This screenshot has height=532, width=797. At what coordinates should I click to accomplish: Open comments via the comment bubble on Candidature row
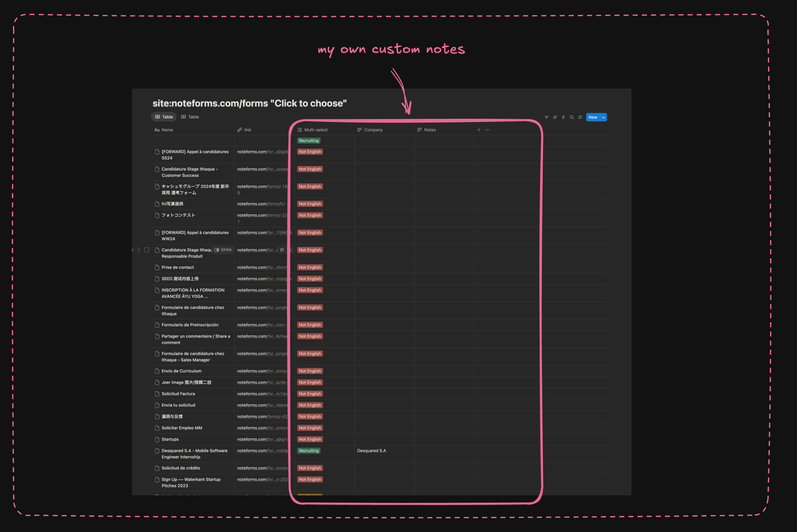tap(282, 250)
